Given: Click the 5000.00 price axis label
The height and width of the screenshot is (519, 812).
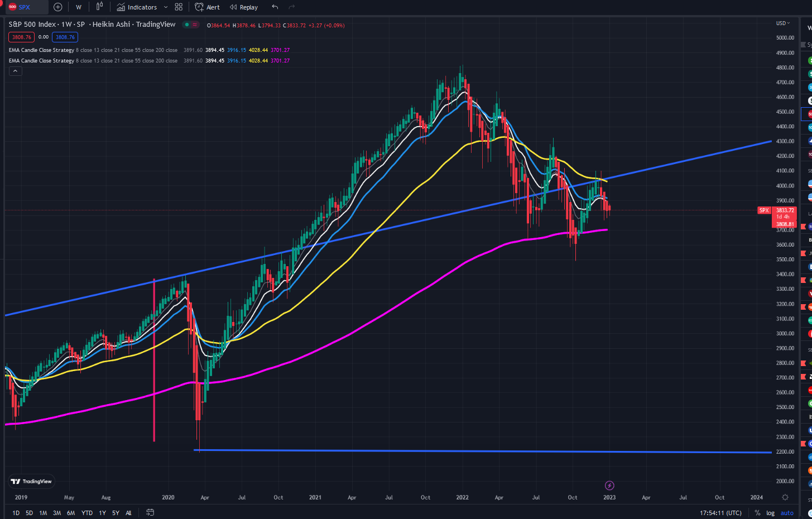Looking at the screenshot, I should coord(785,38).
